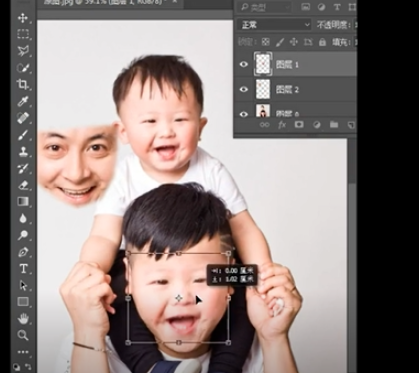
Task: Click the bottom-left transform handle
Action: click(128, 342)
